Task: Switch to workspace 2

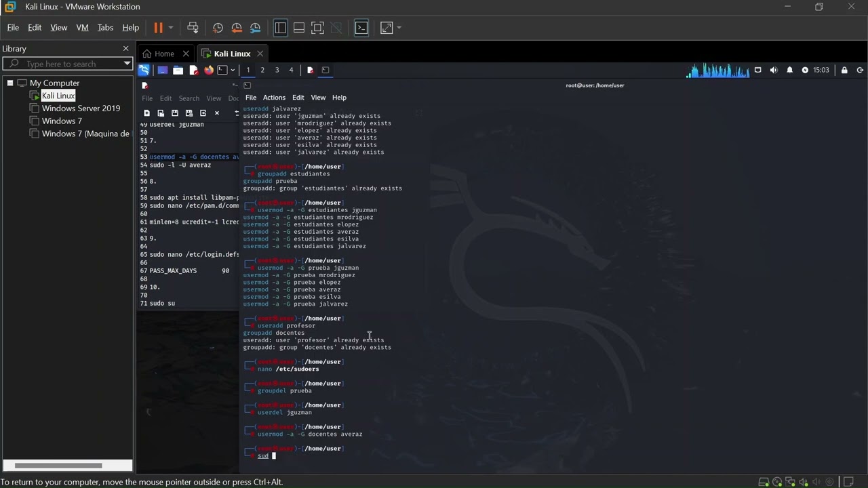Action: [x=262, y=70]
